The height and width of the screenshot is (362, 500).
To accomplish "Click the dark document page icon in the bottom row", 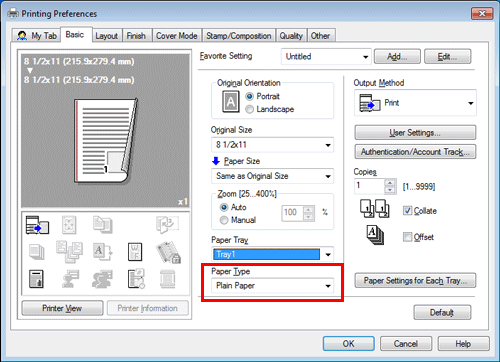I will [x=36, y=279].
